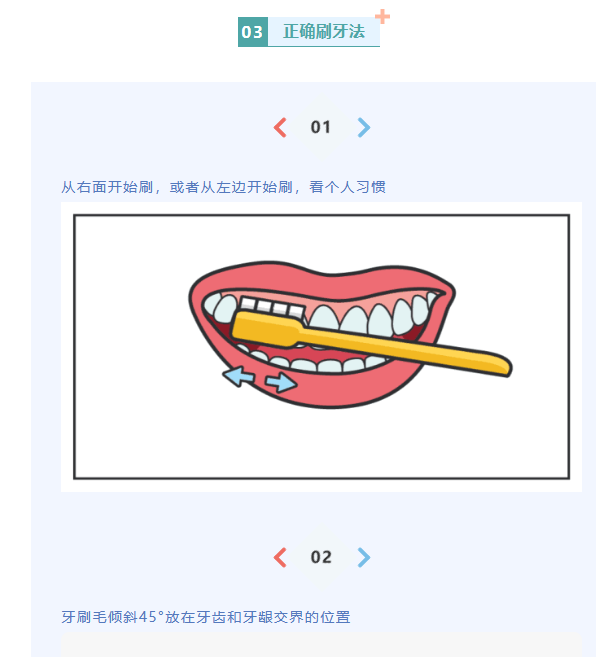
Task: Click the blue right chevron beside 02
Action: [364, 557]
